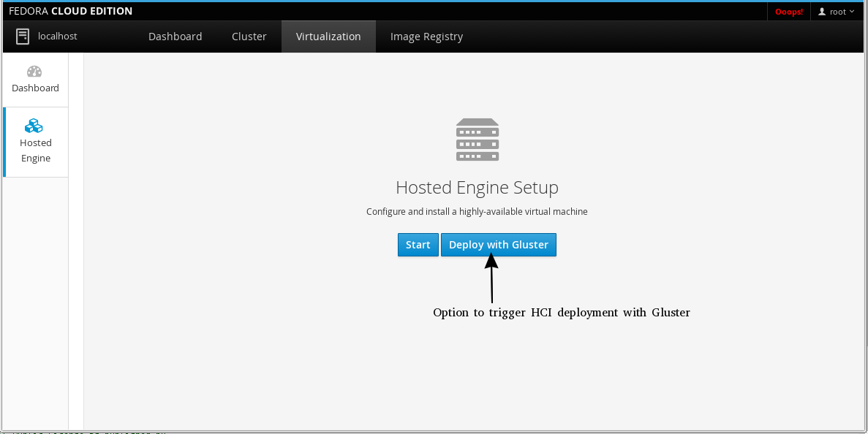Select the Virtualization tab
Screen dimensions: 868x434
coord(328,36)
